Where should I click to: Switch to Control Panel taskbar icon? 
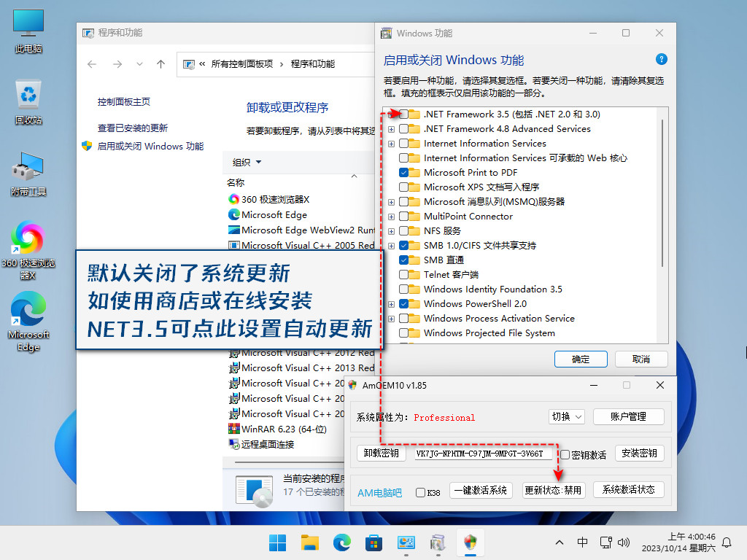coord(406,542)
